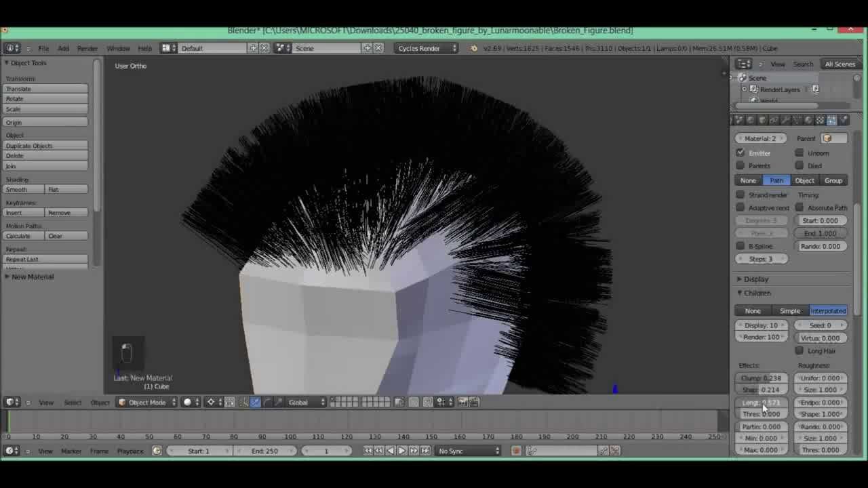Screen dimensions: 868x488
Task: Click the Parent object cube field
Action: click(x=833, y=138)
